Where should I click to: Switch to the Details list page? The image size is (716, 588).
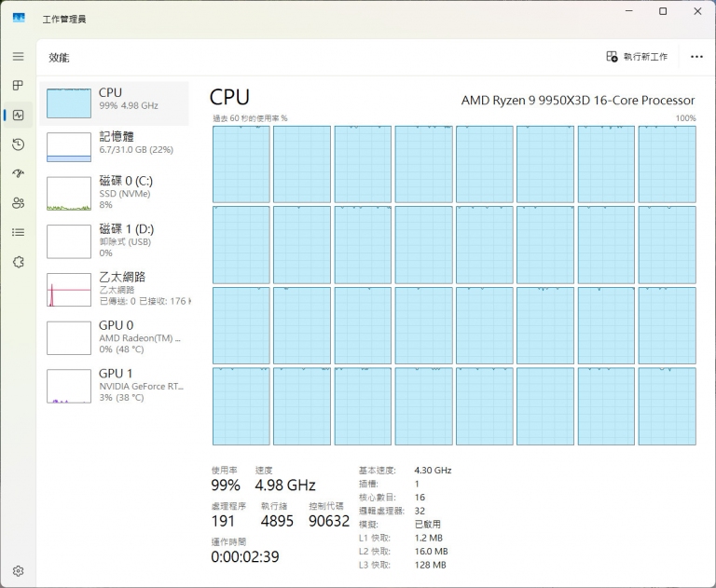[x=18, y=232]
